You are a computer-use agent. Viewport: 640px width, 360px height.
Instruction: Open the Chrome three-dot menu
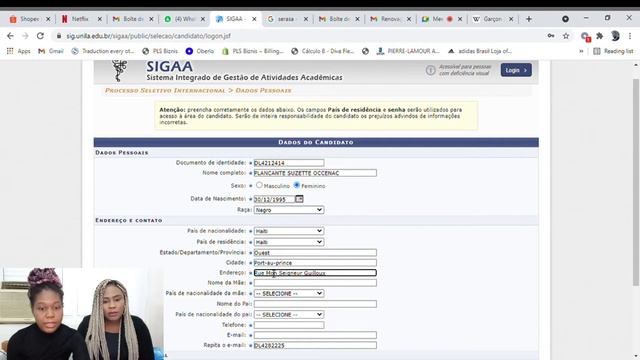coord(630,36)
